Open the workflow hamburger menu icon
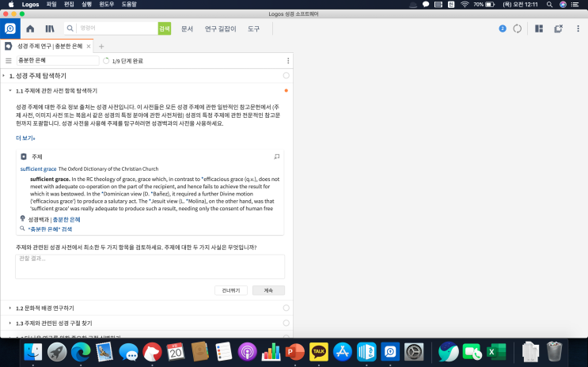 8,61
